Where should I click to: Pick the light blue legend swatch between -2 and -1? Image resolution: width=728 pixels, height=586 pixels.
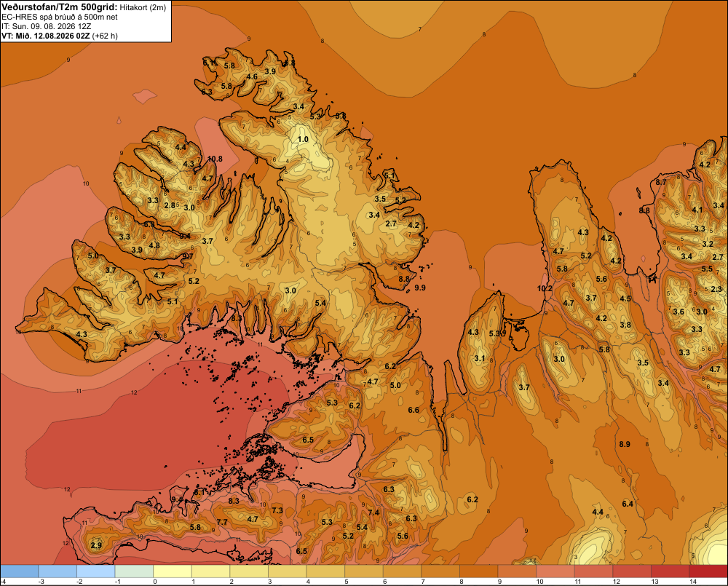pos(95,571)
